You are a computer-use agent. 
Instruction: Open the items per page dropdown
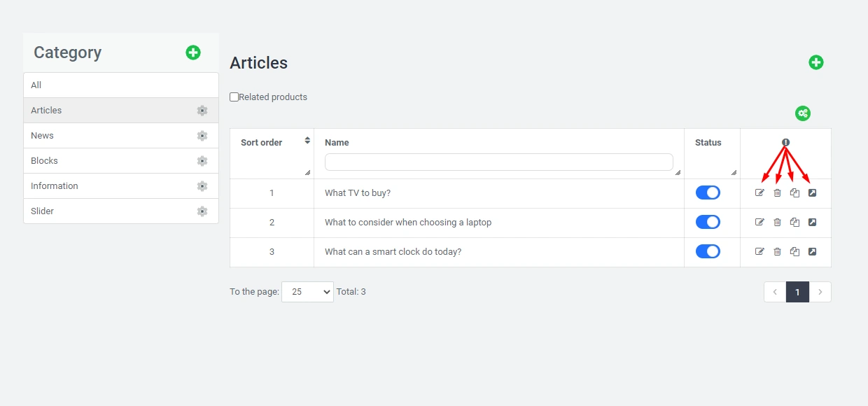pyautogui.click(x=307, y=292)
